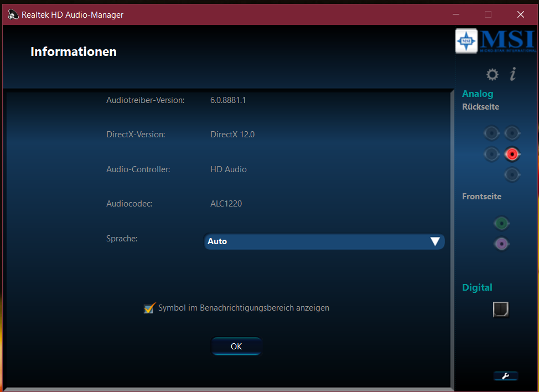Click the 'DirectX 12.0' value
This screenshot has height=392, width=539.
pyautogui.click(x=232, y=135)
